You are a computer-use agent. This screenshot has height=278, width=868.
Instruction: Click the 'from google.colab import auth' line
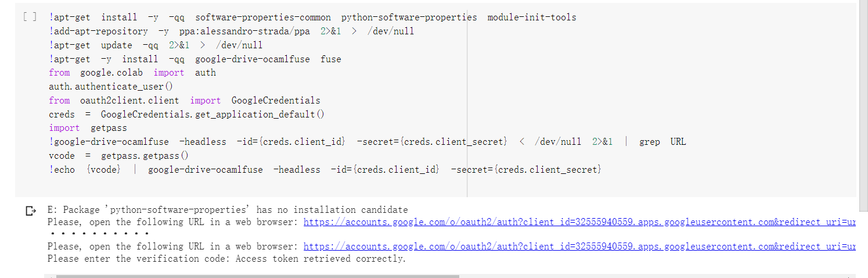(x=132, y=73)
